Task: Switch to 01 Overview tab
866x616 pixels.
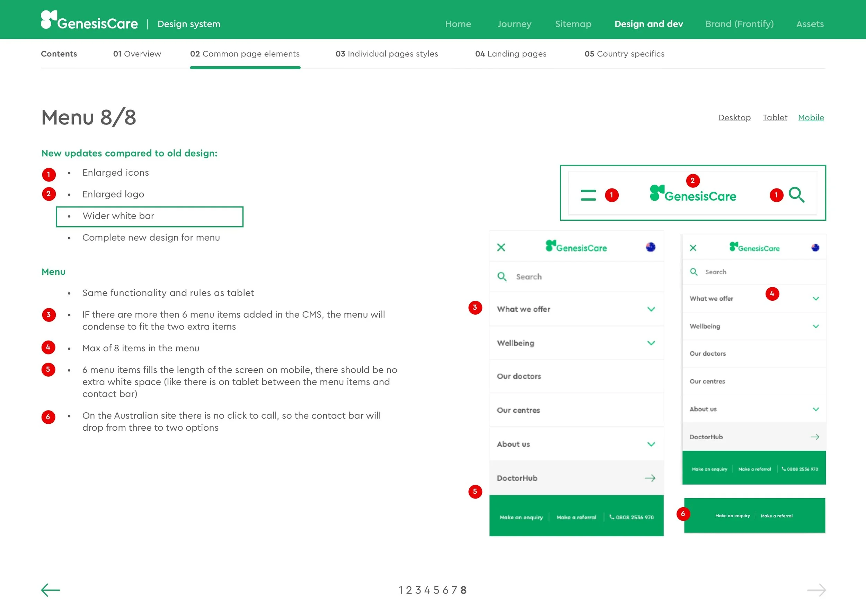Action: click(x=137, y=54)
